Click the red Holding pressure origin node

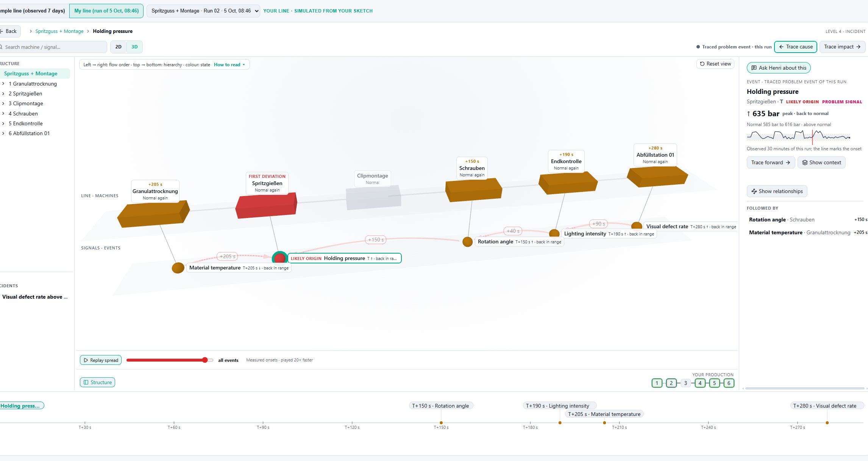tap(280, 258)
